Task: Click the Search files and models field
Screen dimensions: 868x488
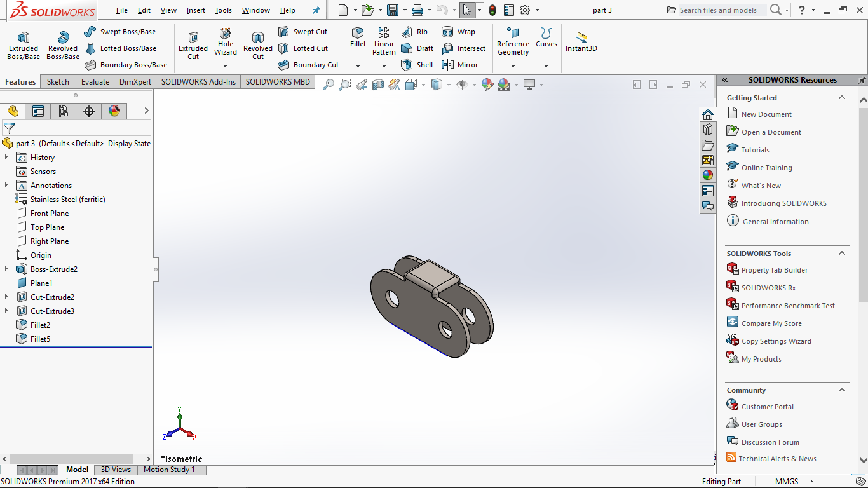Action: 718,10
